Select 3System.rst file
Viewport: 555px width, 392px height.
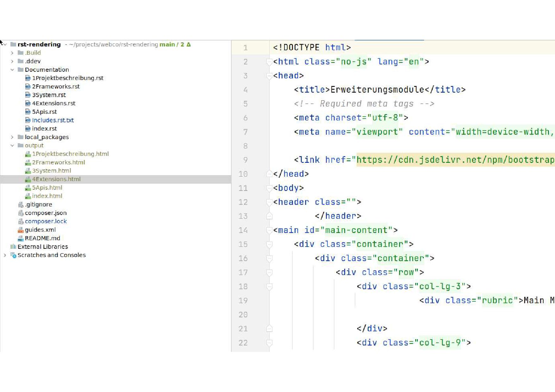(x=49, y=95)
